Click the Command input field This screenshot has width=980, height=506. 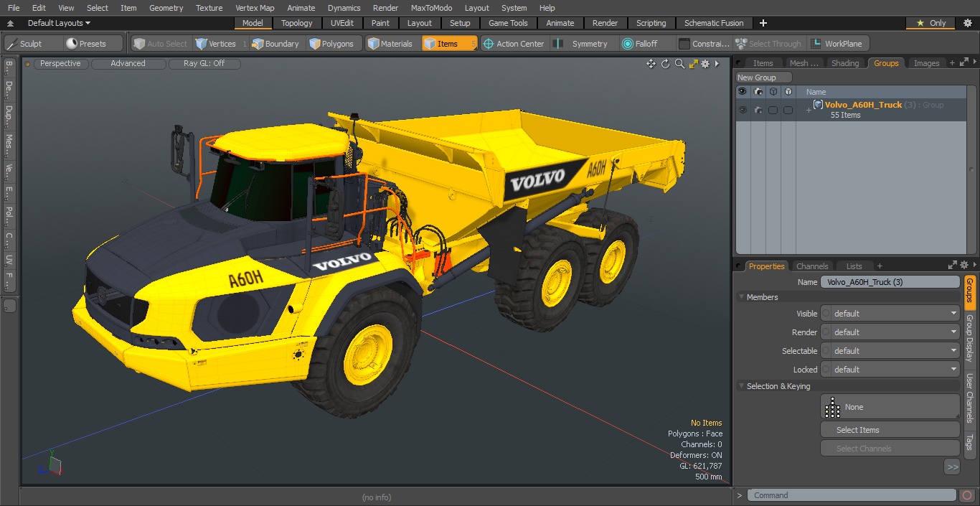(852, 495)
